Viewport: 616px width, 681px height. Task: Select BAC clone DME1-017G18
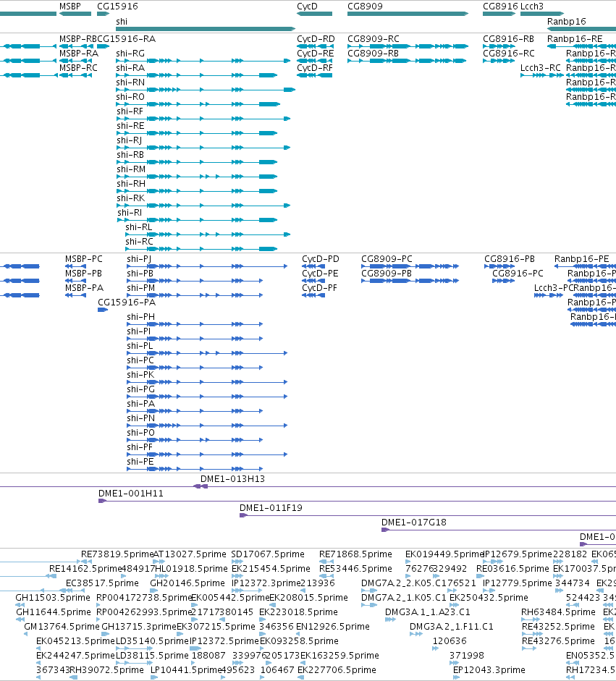499,530
